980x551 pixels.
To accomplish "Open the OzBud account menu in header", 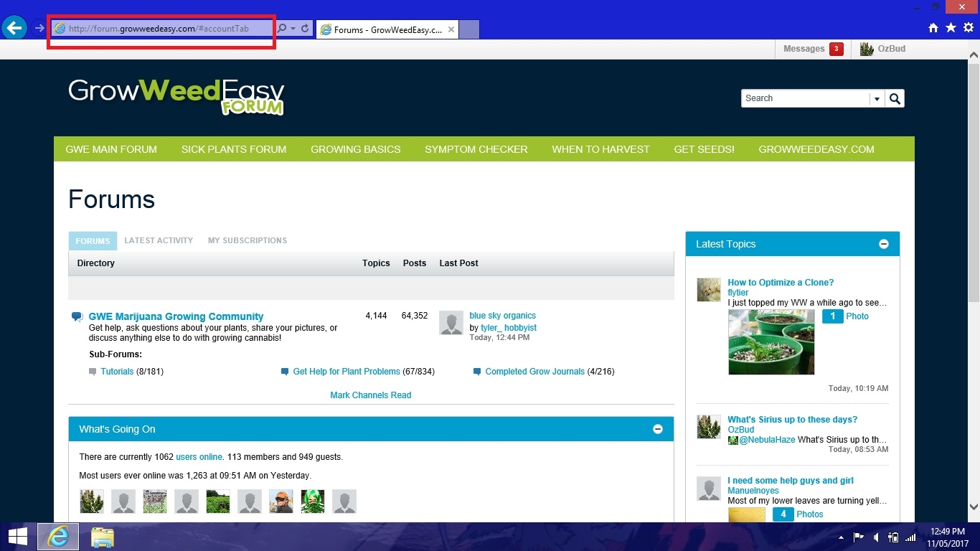I will [892, 49].
